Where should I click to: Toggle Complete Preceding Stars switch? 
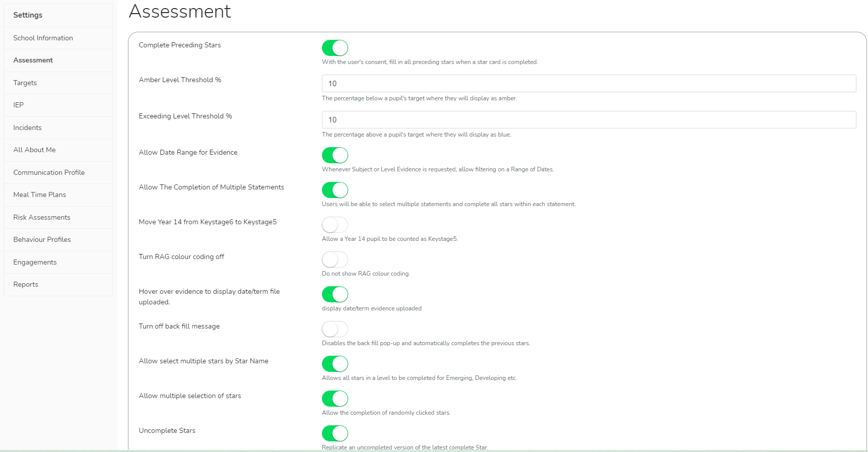click(x=335, y=48)
